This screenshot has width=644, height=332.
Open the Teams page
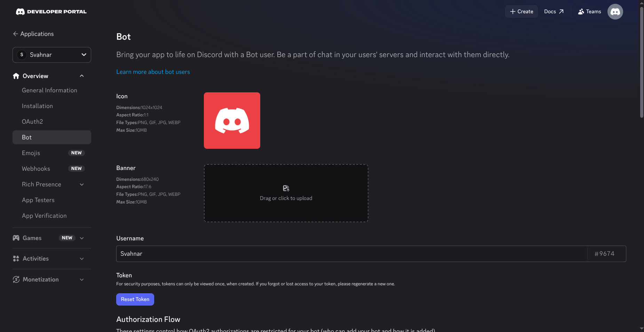(590, 11)
